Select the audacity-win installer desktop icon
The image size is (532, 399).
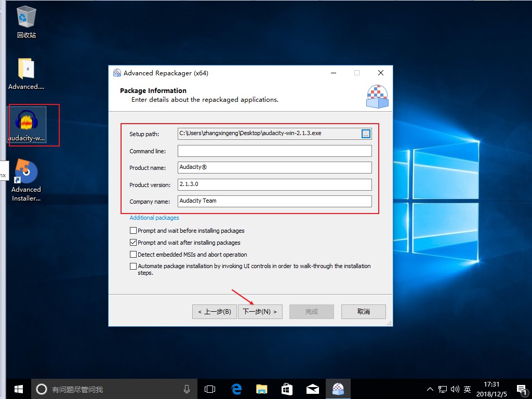[26, 126]
